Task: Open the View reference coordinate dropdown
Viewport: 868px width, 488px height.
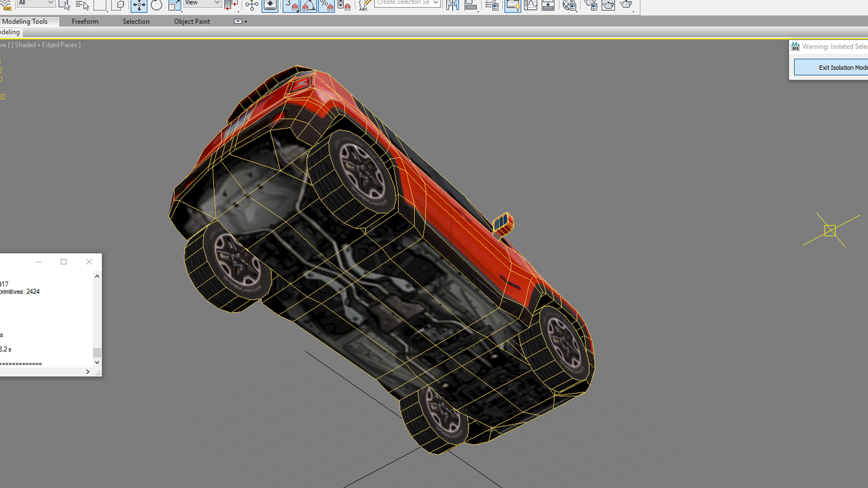Action: tap(202, 3)
